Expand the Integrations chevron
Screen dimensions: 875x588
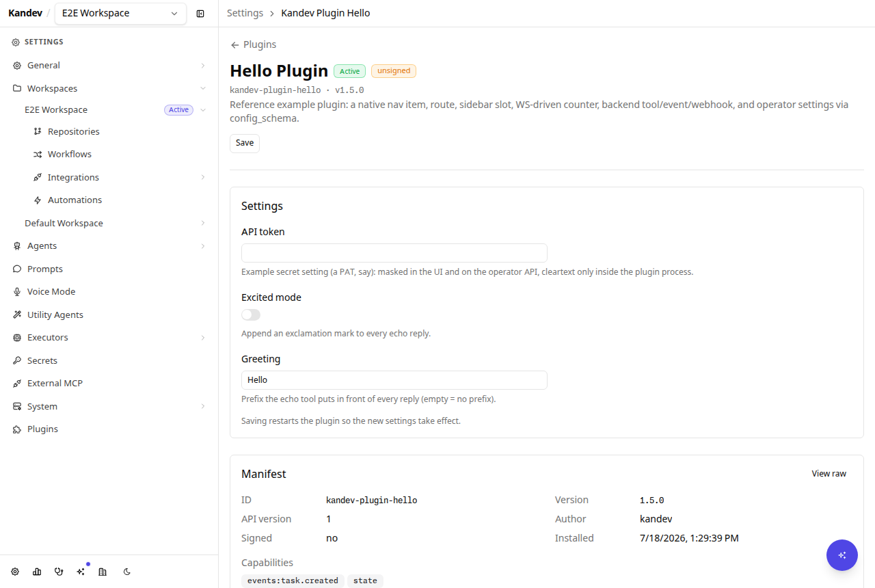click(x=203, y=178)
